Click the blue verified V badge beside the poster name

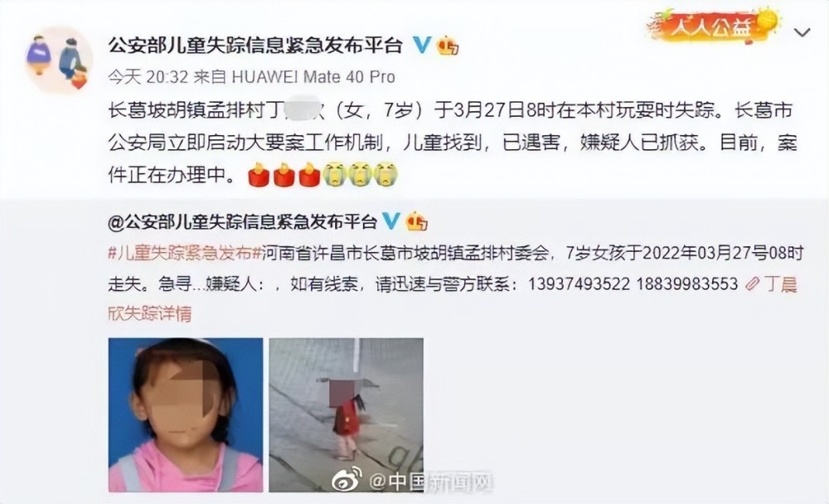click(x=421, y=45)
